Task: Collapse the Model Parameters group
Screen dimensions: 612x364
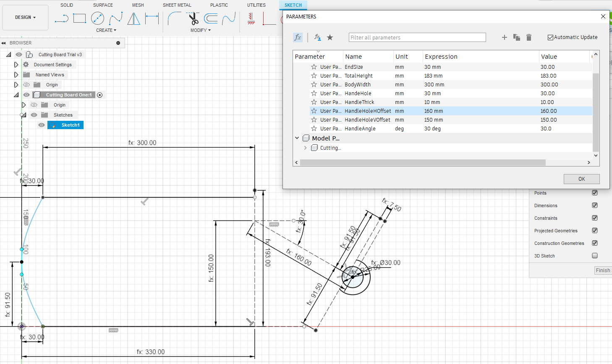Action: pos(297,138)
